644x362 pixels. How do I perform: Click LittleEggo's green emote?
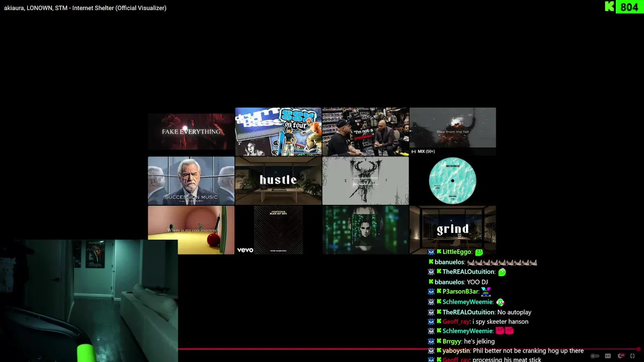coord(479,252)
